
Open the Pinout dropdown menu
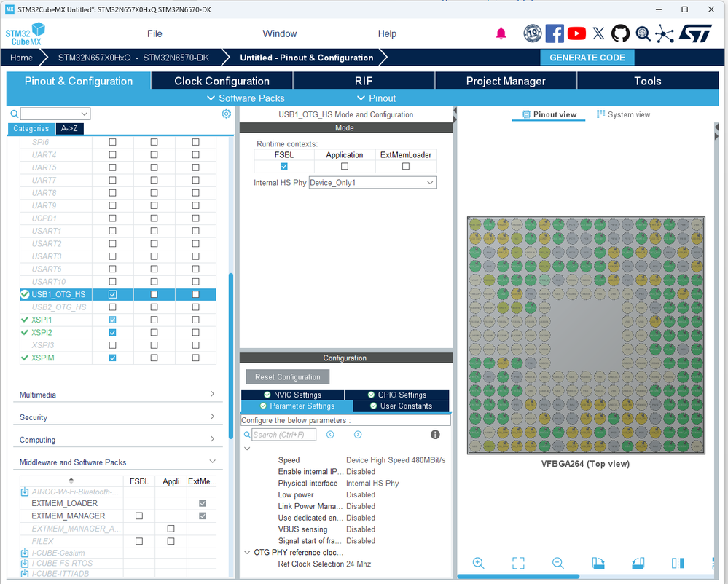pyautogui.click(x=377, y=98)
